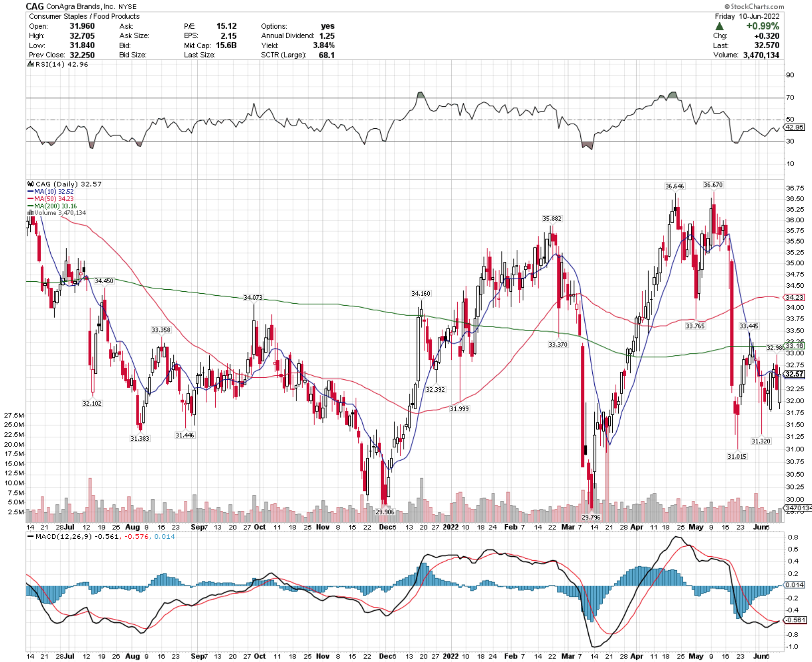Click the Yield value 3.84%

coord(324,45)
